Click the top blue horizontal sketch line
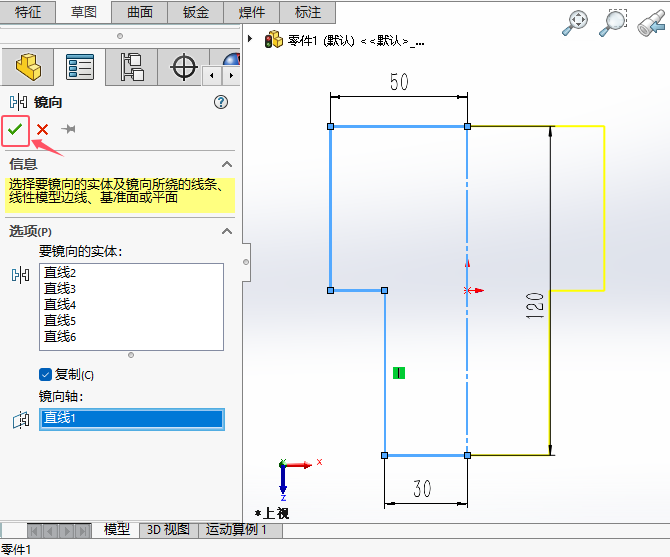670x557 pixels. [399, 126]
